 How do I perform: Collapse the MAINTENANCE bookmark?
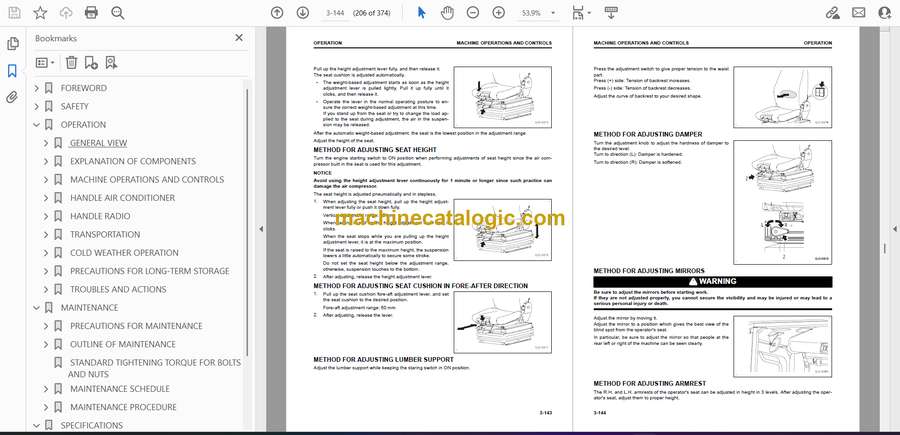click(x=37, y=308)
